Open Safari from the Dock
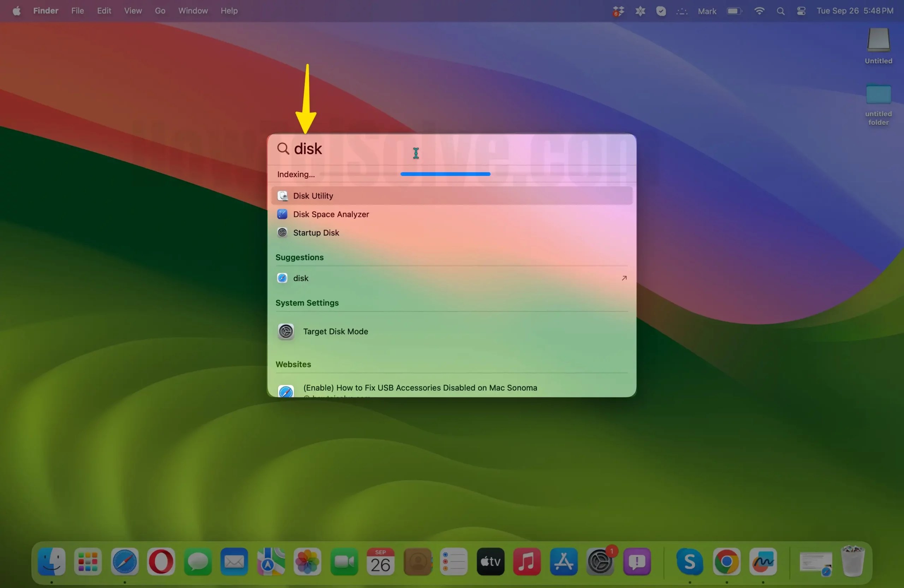The width and height of the screenshot is (904, 588). pos(125,562)
